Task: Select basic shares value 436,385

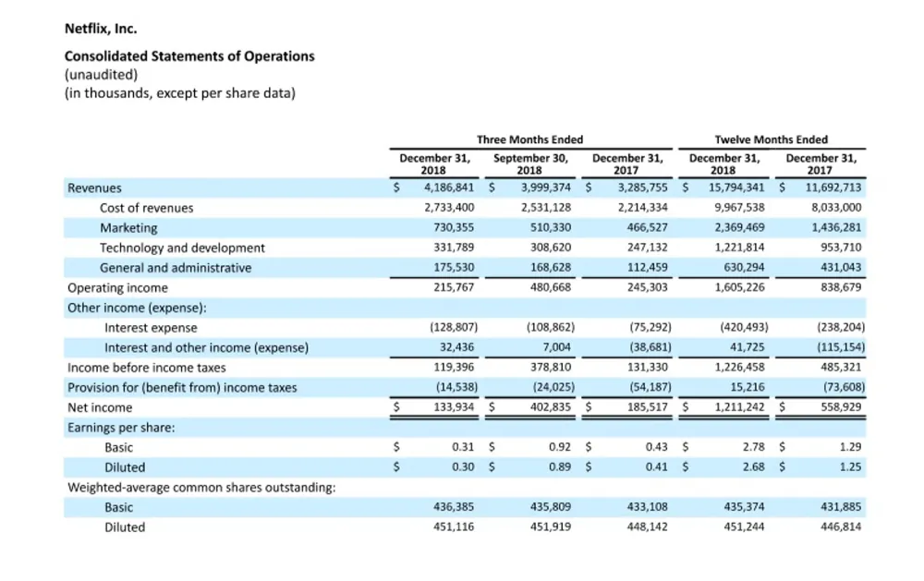Action: (454, 507)
